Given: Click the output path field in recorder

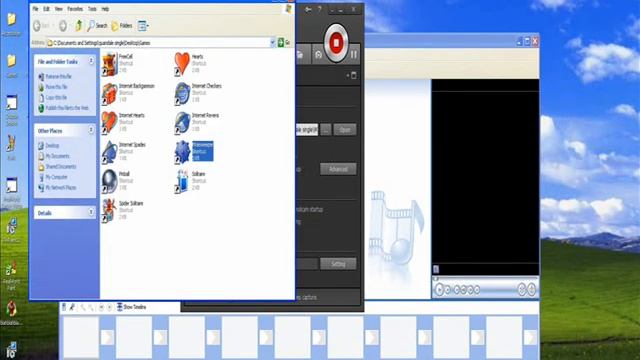Looking at the screenshot, I should point(307,130).
